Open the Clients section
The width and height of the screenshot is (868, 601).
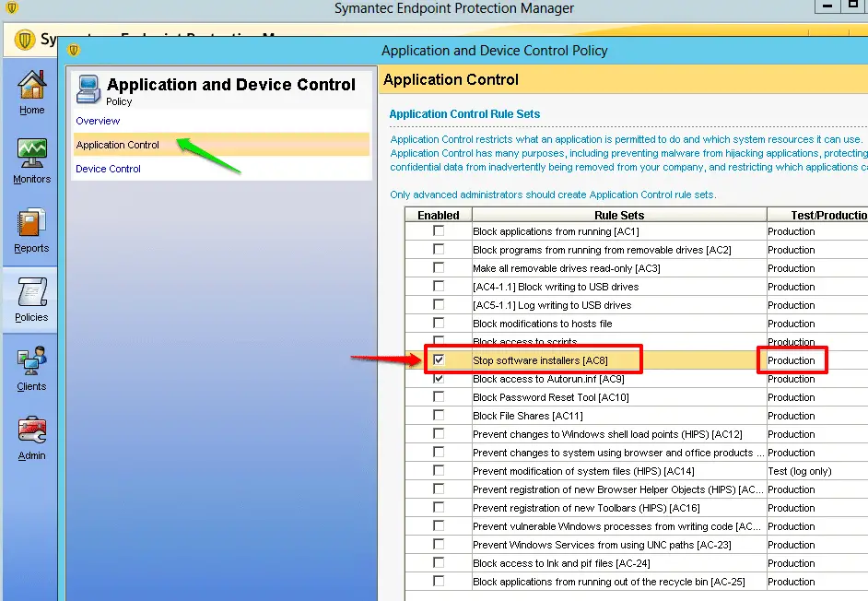[31, 369]
